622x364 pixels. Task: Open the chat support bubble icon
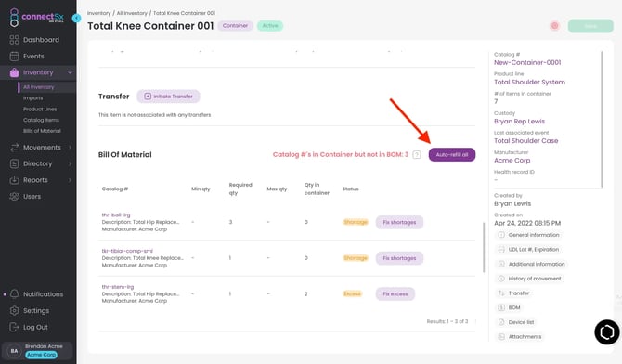(x=606, y=331)
